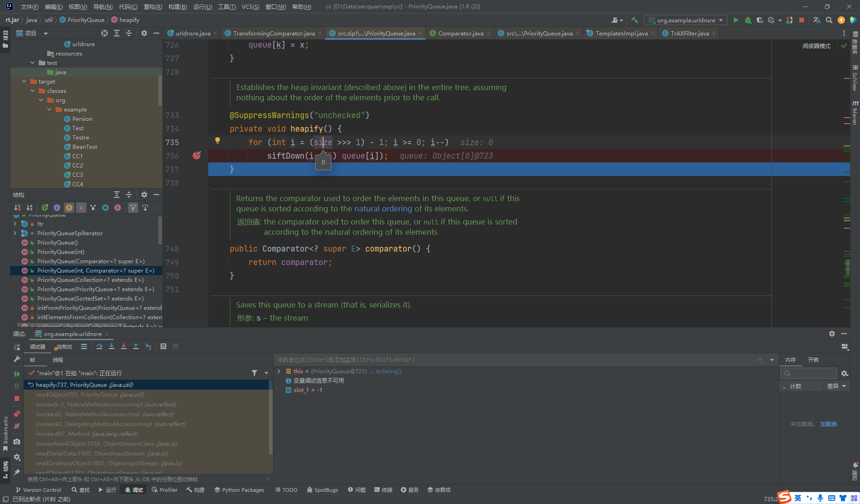Open the 文件(F) menu
The image size is (860, 504).
[x=29, y=7]
